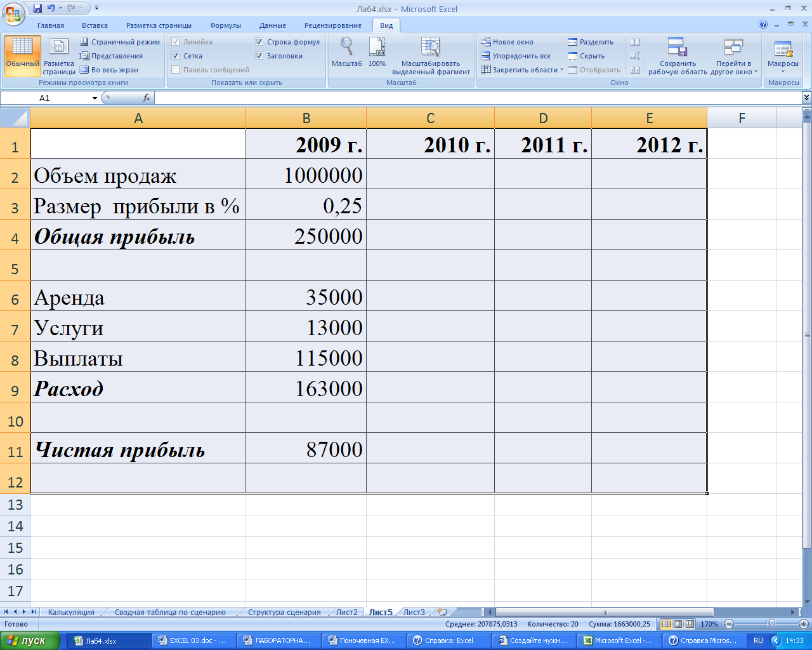Open Excel help question mark icon

pyautogui.click(x=763, y=25)
